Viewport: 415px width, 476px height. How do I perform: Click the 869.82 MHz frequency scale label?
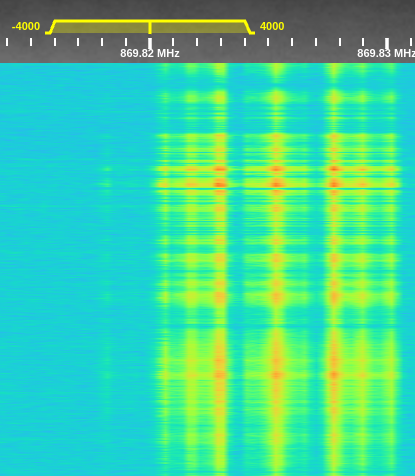click(150, 53)
